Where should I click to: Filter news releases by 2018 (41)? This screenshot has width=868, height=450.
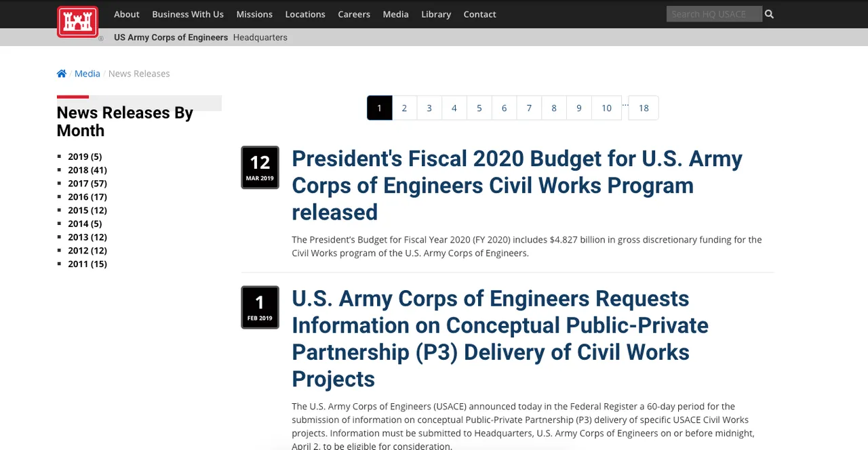pos(87,170)
